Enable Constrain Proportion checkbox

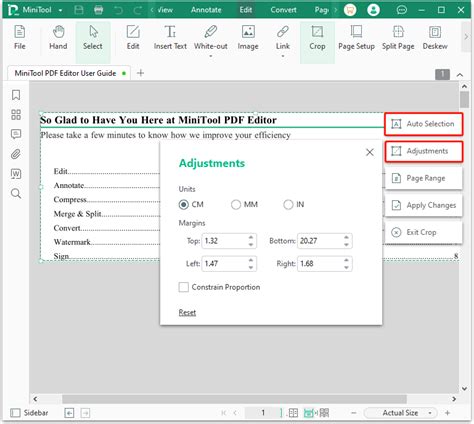183,287
